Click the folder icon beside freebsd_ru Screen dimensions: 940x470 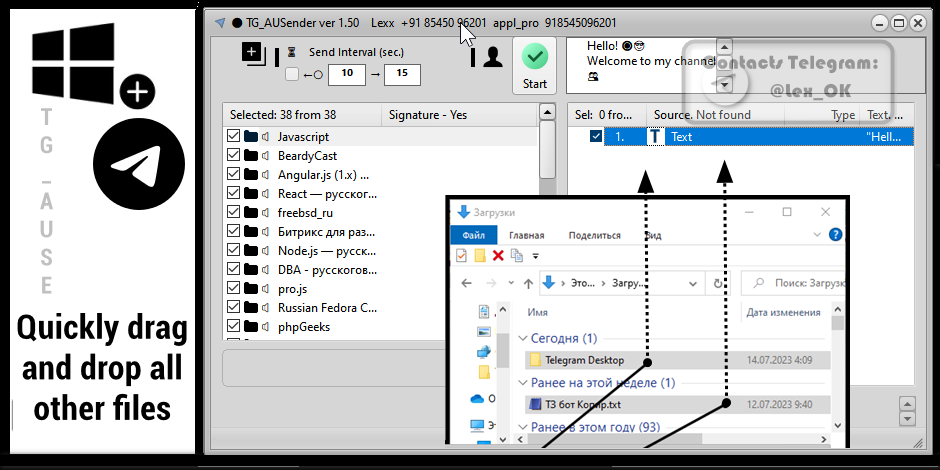(251, 213)
